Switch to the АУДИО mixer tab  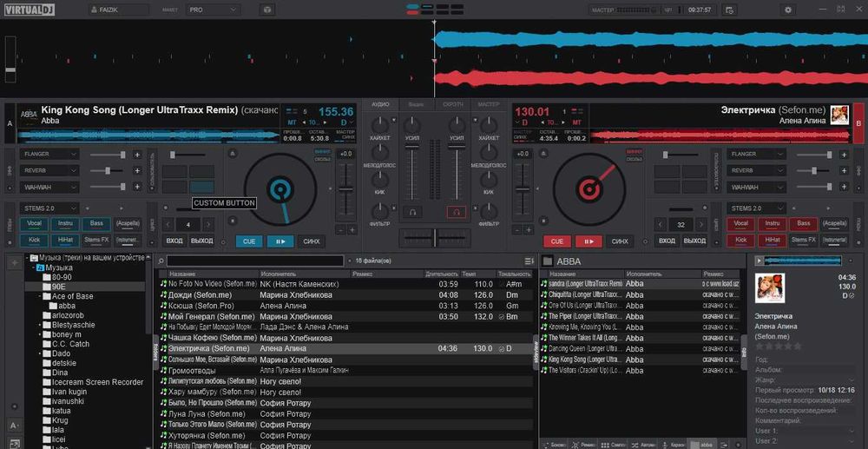pos(380,103)
